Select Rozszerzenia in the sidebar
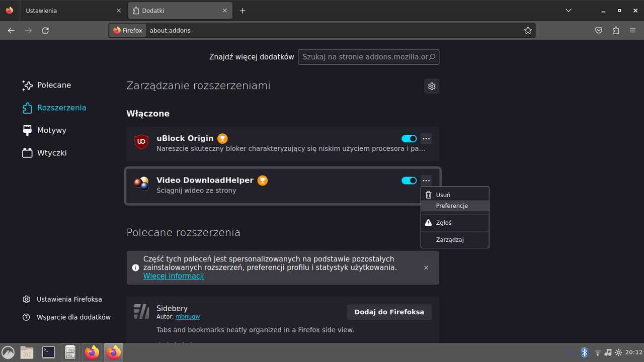This screenshot has height=362, width=644. pyautogui.click(x=54, y=108)
